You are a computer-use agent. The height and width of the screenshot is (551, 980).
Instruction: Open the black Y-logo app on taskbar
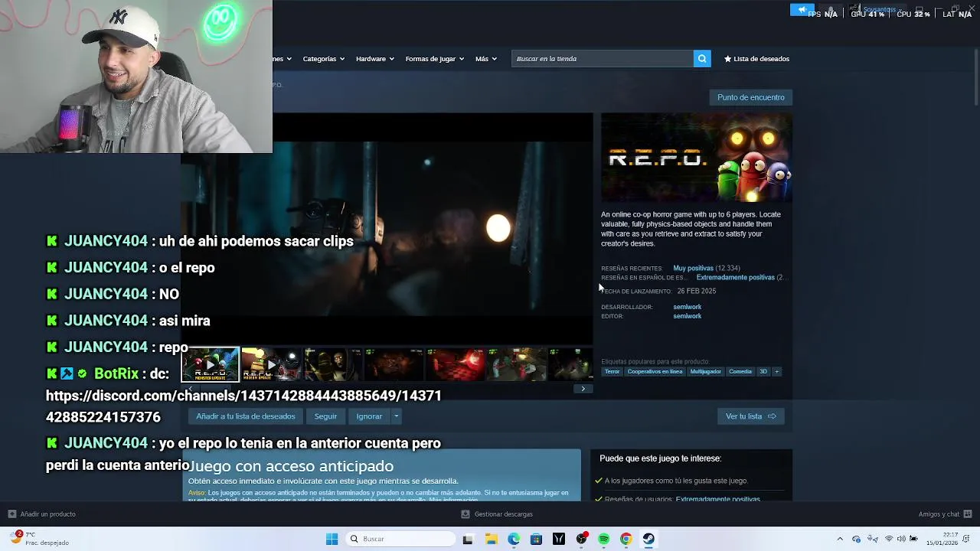[x=559, y=540]
